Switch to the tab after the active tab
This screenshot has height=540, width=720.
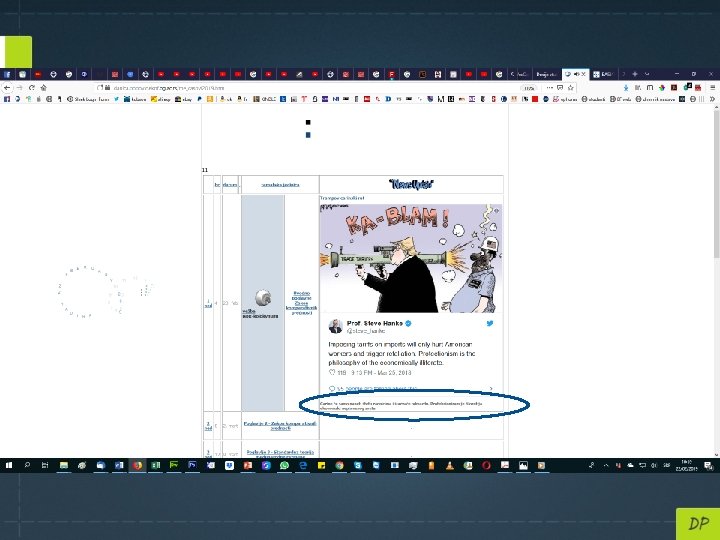[x=602, y=74]
